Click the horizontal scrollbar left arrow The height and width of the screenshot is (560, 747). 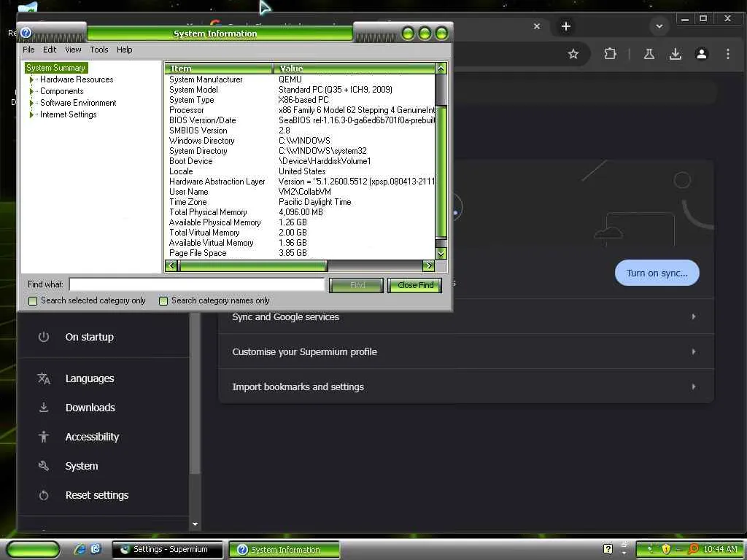[171, 265]
